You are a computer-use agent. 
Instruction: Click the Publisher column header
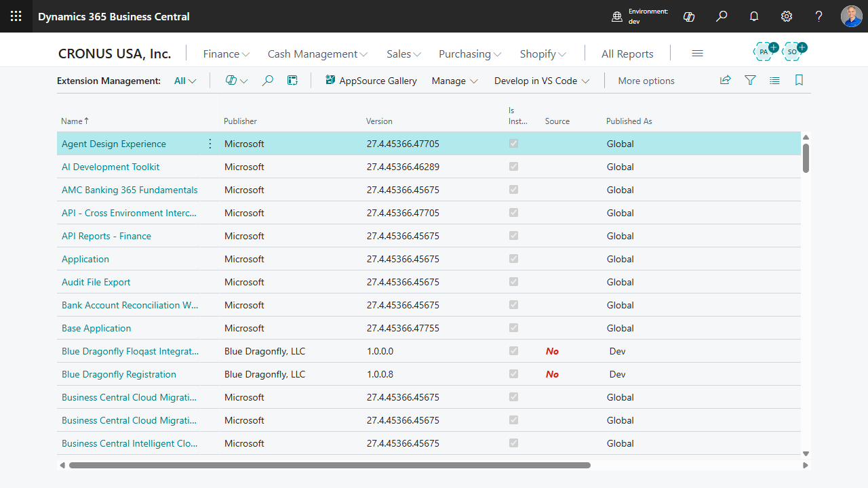(240, 121)
